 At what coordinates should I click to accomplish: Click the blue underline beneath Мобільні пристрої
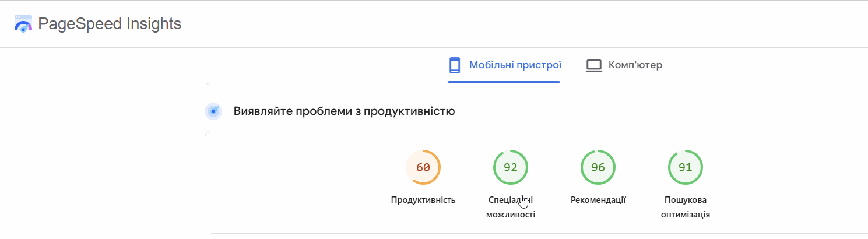(504, 82)
